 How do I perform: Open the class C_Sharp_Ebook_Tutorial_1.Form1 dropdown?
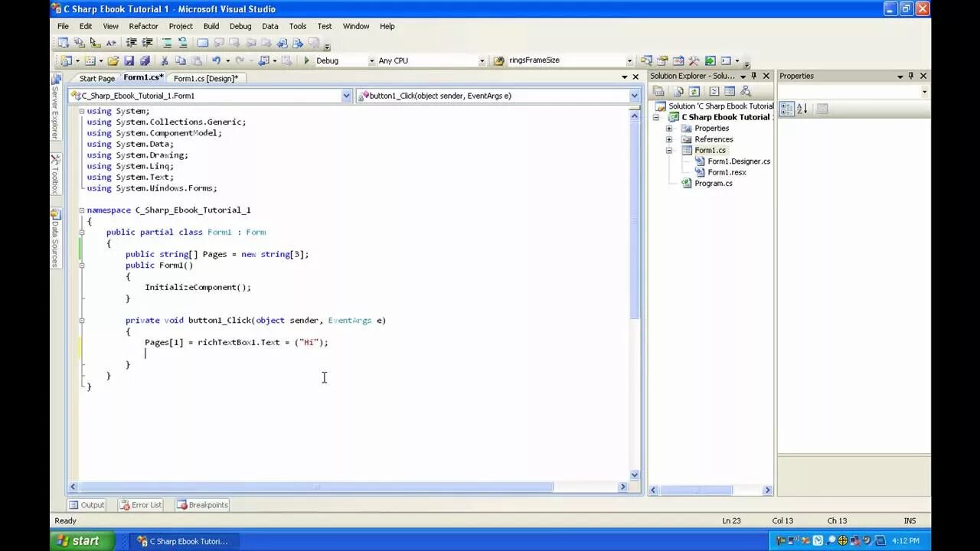pos(346,96)
